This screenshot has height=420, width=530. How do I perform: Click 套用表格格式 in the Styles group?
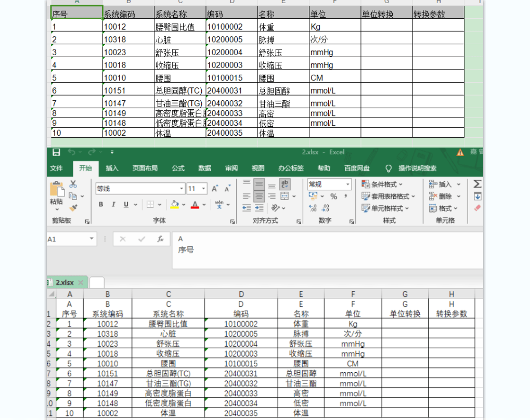(x=389, y=196)
